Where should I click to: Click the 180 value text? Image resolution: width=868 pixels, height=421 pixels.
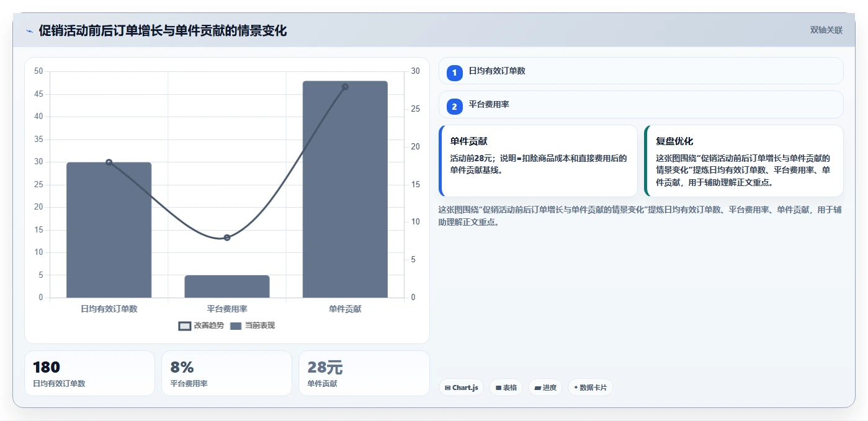(47, 368)
